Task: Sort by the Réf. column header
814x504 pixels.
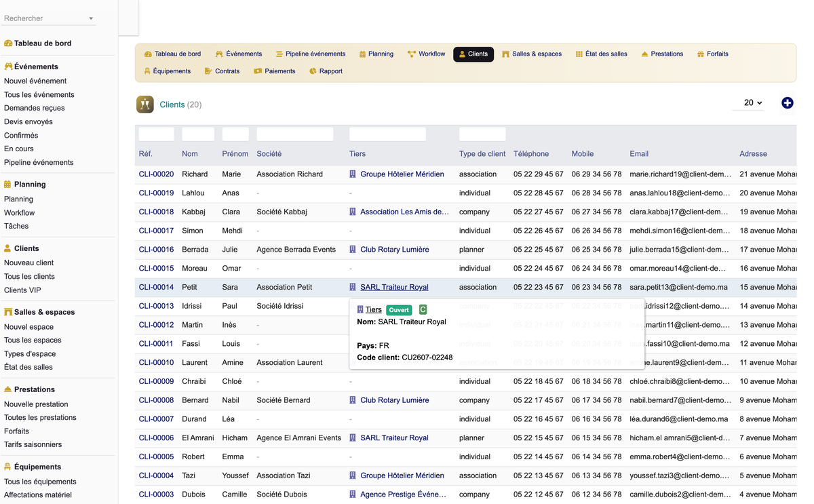Action: (x=146, y=154)
